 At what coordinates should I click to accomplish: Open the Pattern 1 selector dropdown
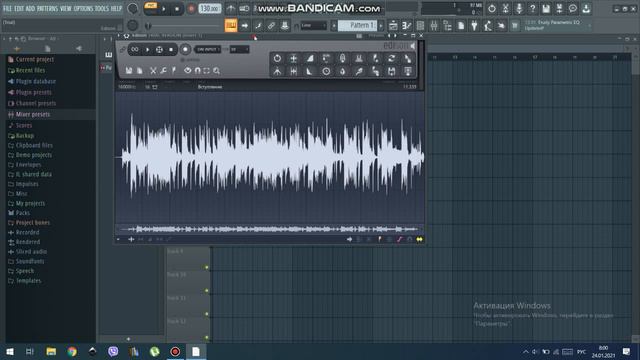pyautogui.click(x=357, y=25)
